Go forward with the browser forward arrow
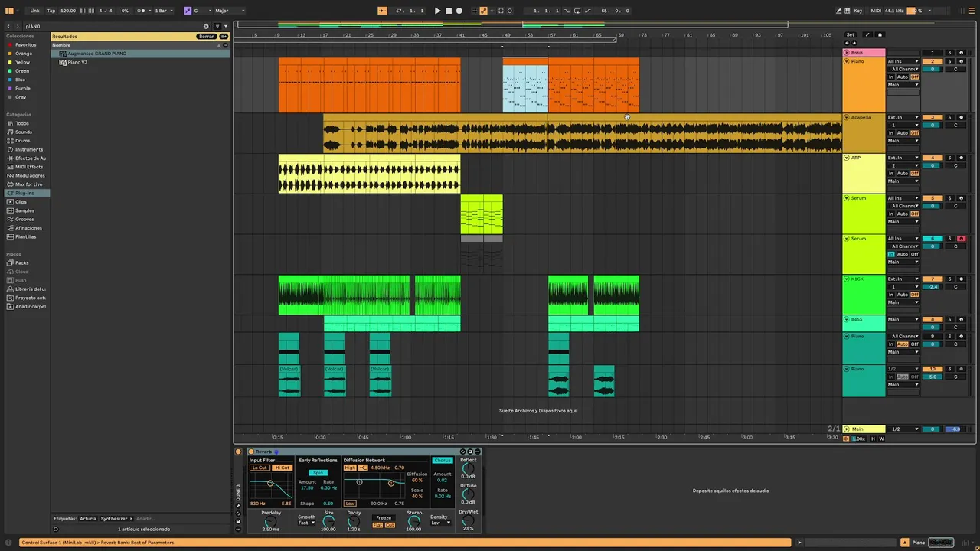This screenshot has width=980, height=551. coord(19,26)
